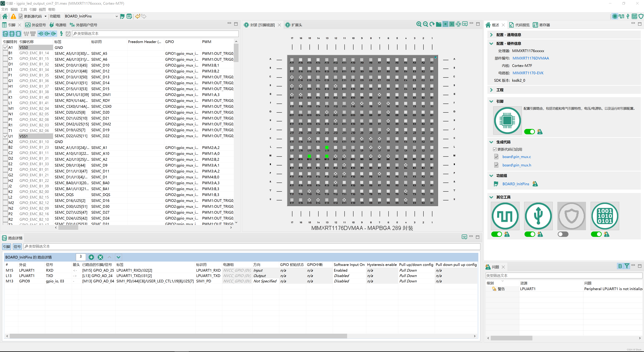The height and width of the screenshot is (352, 644).
Task: Click the lightning bolt icon in the pins toolbar
Action: pos(61,34)
